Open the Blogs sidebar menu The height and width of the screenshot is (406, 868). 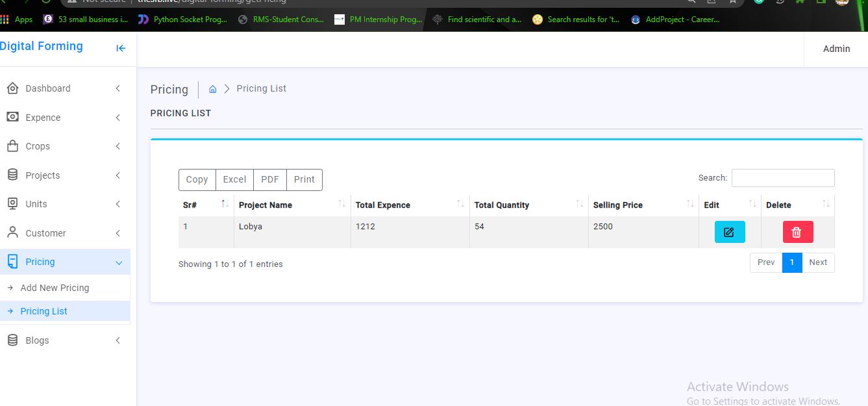click(x=37, y=340)
